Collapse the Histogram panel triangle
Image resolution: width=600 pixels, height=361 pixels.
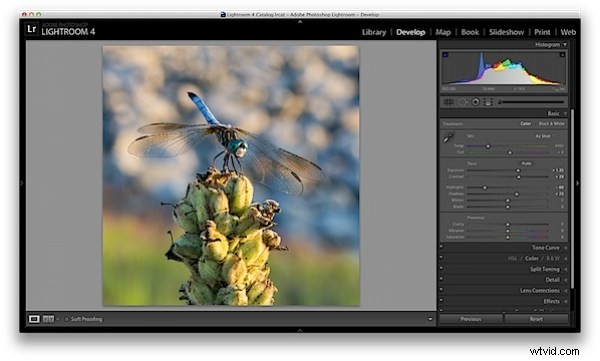point(565,45)
